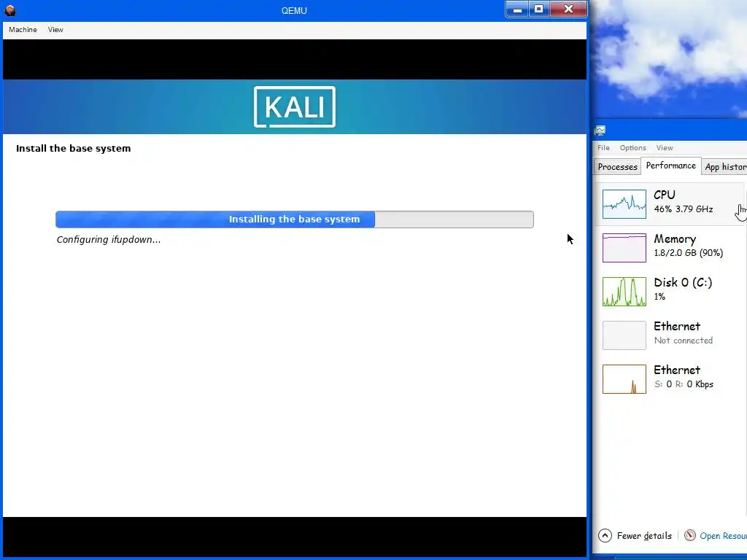The width and height of the screenshot is (747, 560).
Task: Click the 'S: 0 R: 0 Kbps' Ethernet value
Action: click(683, 384)
